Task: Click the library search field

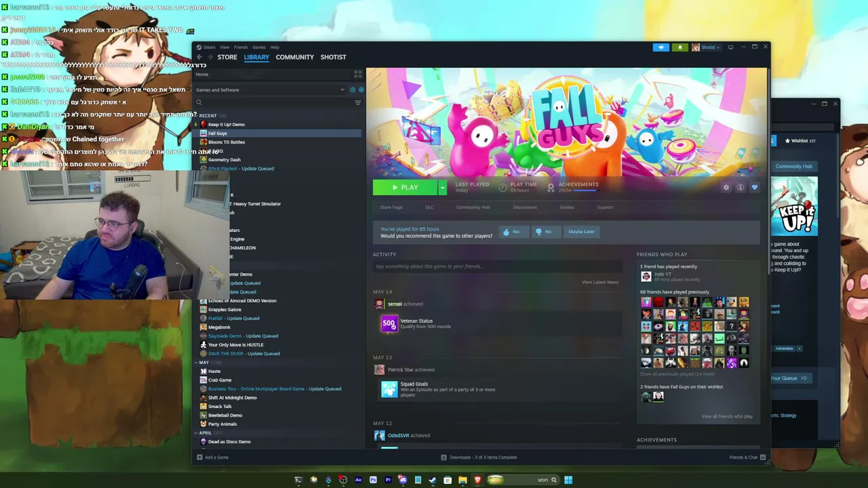Action: point(273,102)
